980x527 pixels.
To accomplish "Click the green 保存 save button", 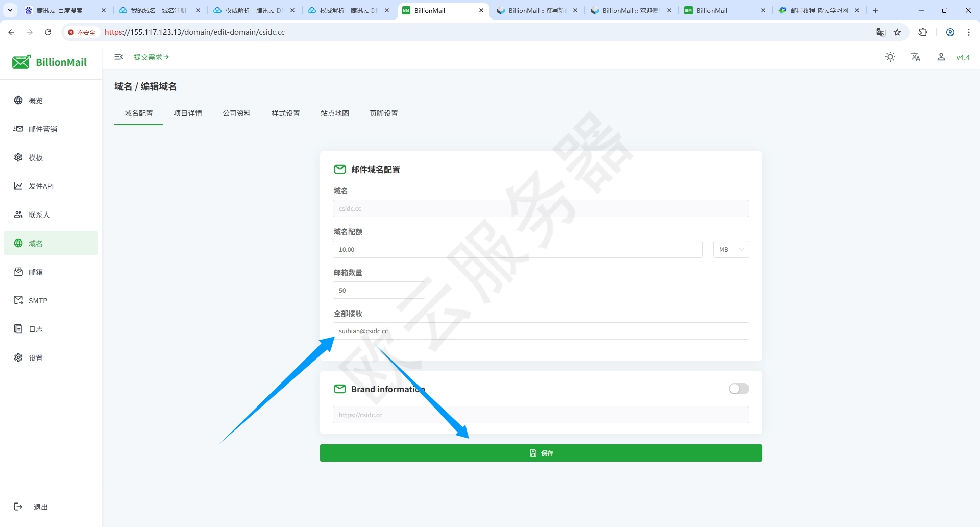I will tap(541, 453).
